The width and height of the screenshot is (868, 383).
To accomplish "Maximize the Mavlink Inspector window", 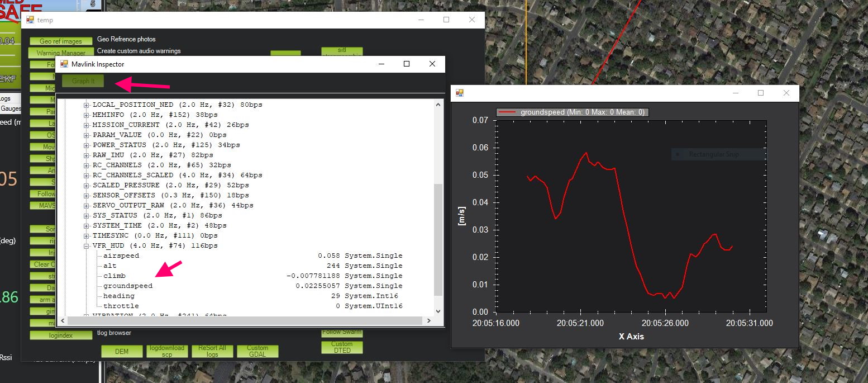I will click(x=407, y=64).
